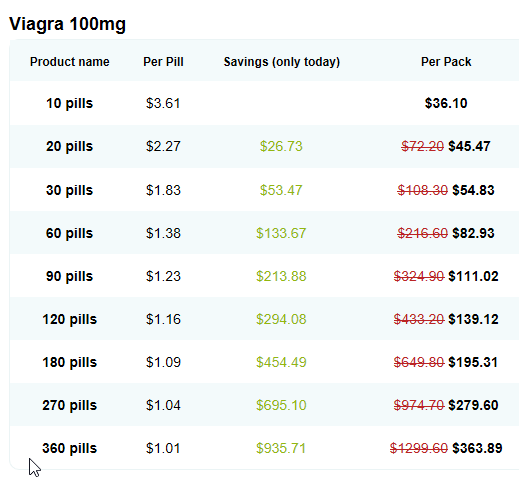This screenshot has height=482, width=519.
Task: Select the 20 pills product name
Action: click(x=69, y=146)
